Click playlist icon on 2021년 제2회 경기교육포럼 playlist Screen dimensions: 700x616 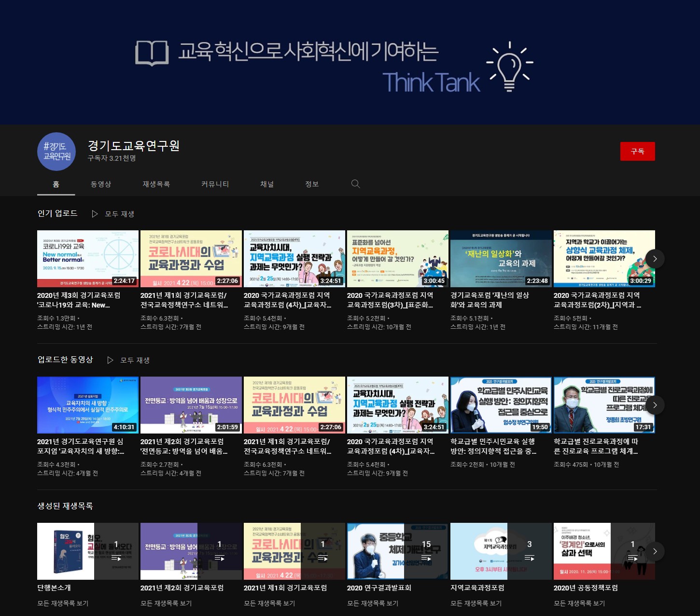[x=220, y=558]
